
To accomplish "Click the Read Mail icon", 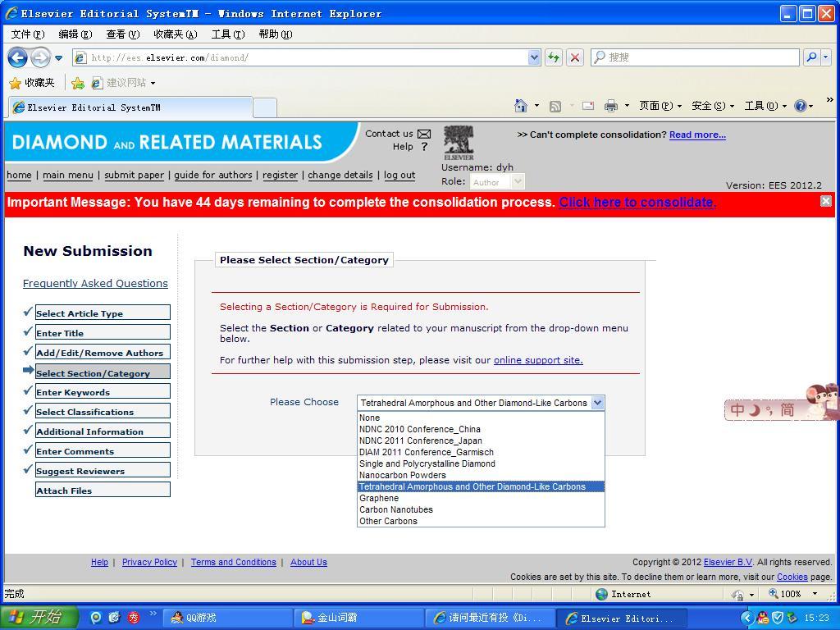I will pyautogui.click(x=588, y=106).
